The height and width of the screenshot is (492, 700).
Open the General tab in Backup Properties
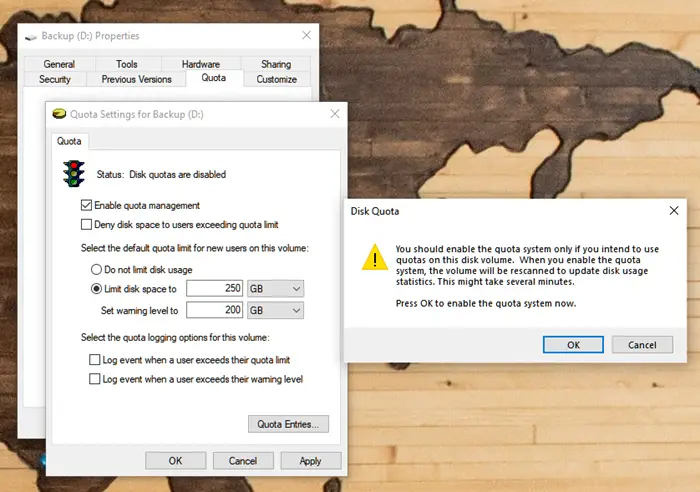point(59,64)
